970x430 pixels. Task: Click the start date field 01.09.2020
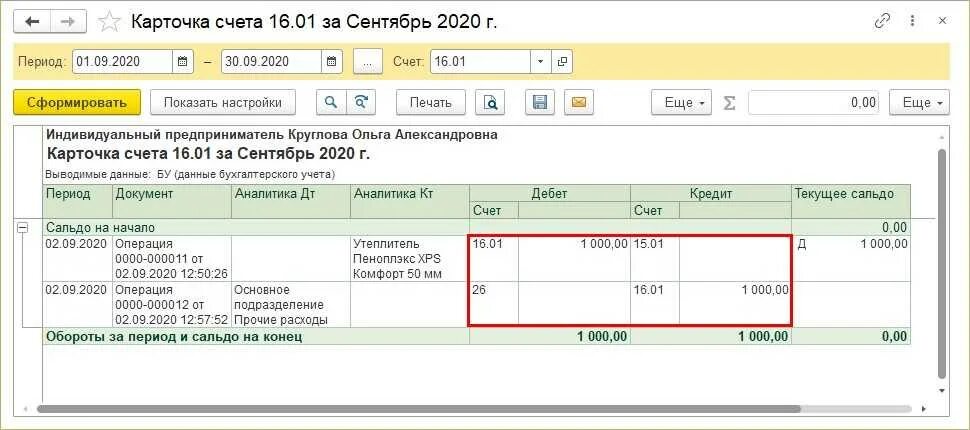coord(122,62)
